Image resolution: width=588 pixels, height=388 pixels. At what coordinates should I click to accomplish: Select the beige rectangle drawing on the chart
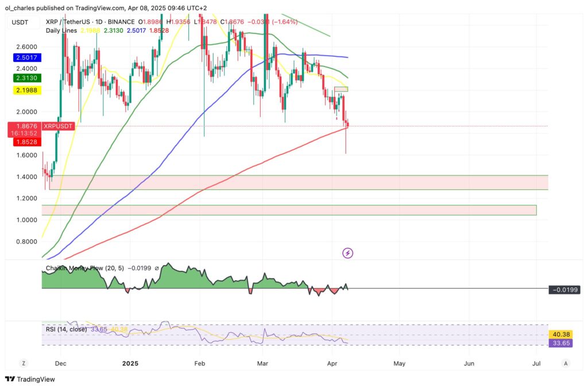click(340, 90)
